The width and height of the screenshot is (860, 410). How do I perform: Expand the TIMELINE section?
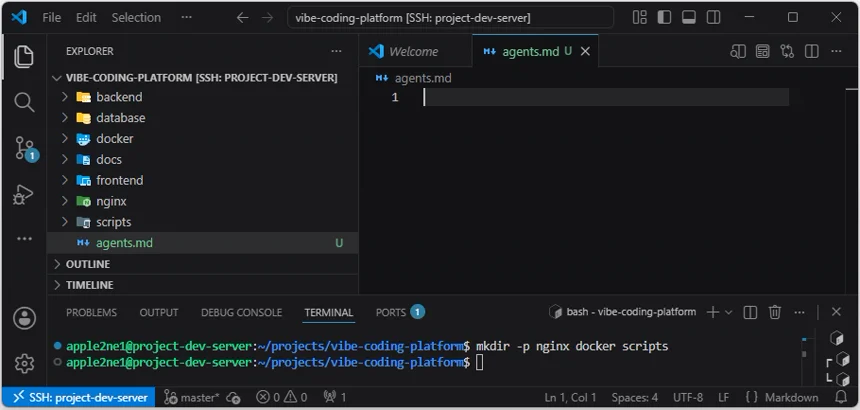point(203,285)
